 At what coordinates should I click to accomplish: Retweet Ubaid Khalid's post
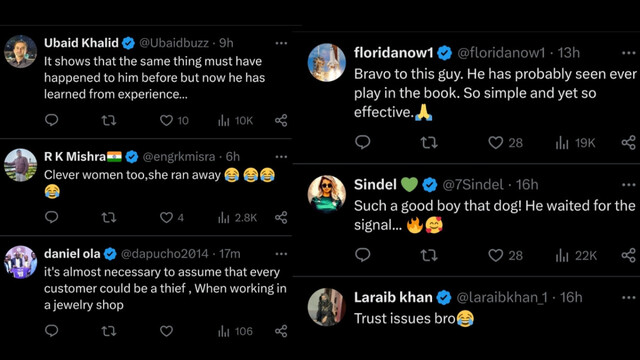pyautogui.click(x=109, y=120)
